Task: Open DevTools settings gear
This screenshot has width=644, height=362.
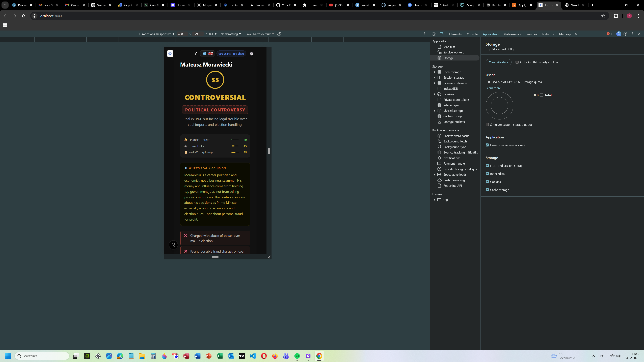Action: pyautogui.click(x=625, y=34)
